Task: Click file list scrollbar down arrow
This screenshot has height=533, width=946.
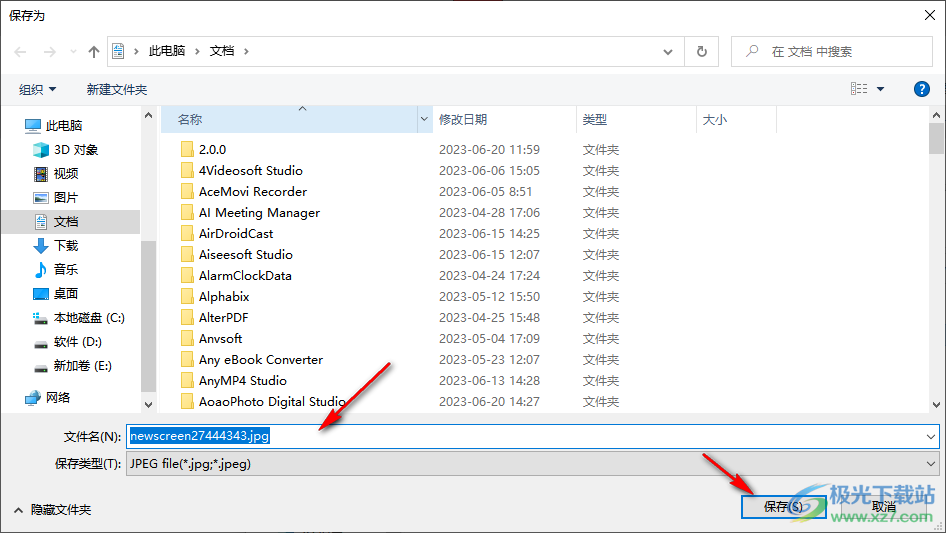Action: pyautogui.click(x=936, y=405)
